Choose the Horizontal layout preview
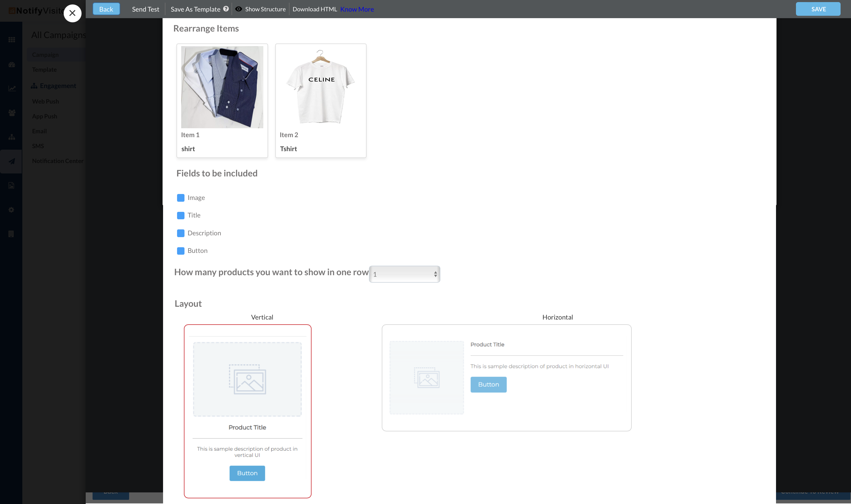 point(507,378)
